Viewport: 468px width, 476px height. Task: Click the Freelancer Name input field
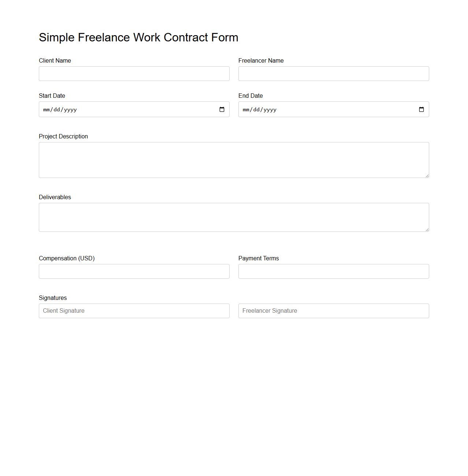point(333,74)
